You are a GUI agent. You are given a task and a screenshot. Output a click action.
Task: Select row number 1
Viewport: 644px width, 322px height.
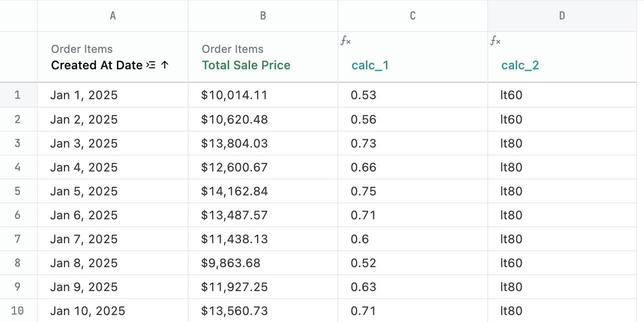pyautogui.click(x=18, y=95)
